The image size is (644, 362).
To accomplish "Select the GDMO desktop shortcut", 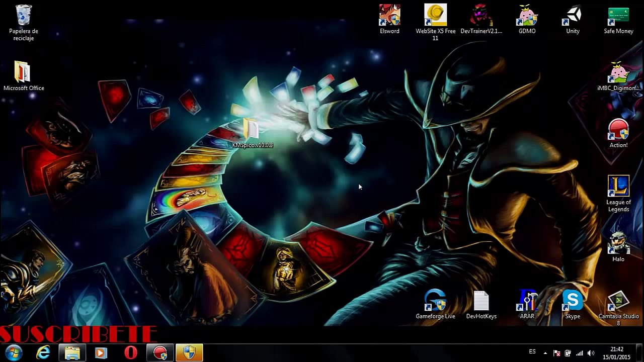I will tap(527, 20).
